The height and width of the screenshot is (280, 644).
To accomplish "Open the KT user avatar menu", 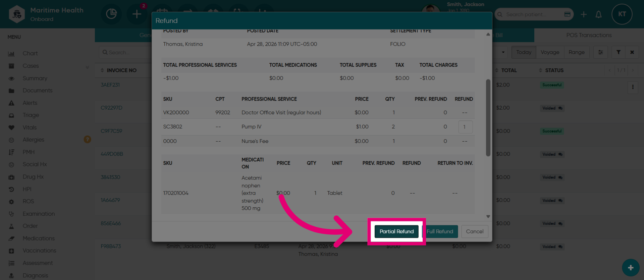I will pyautogui.click(x=622, y=14).
